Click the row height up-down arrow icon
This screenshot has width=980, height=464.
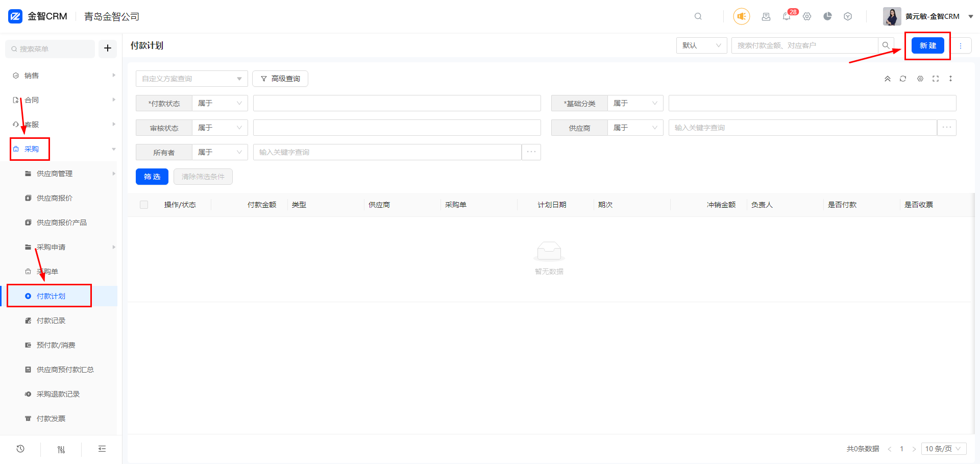[950, 79]
